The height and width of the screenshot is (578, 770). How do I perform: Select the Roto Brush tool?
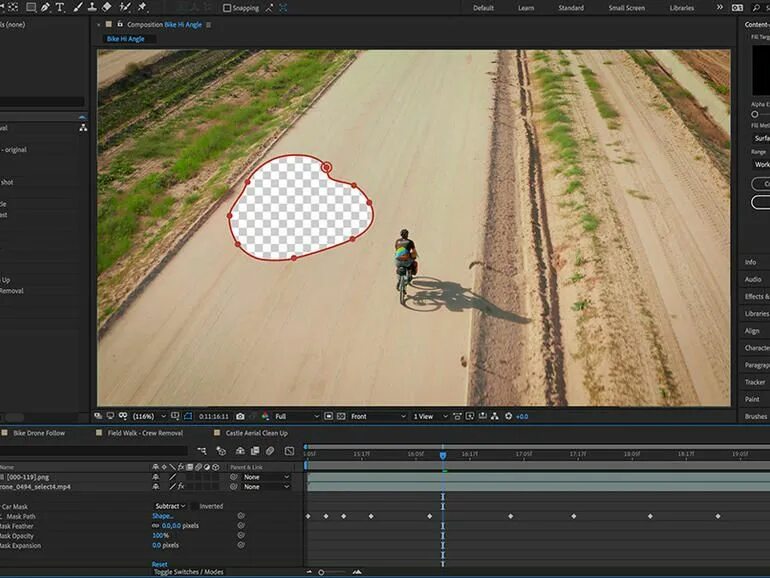pos(125,7)
